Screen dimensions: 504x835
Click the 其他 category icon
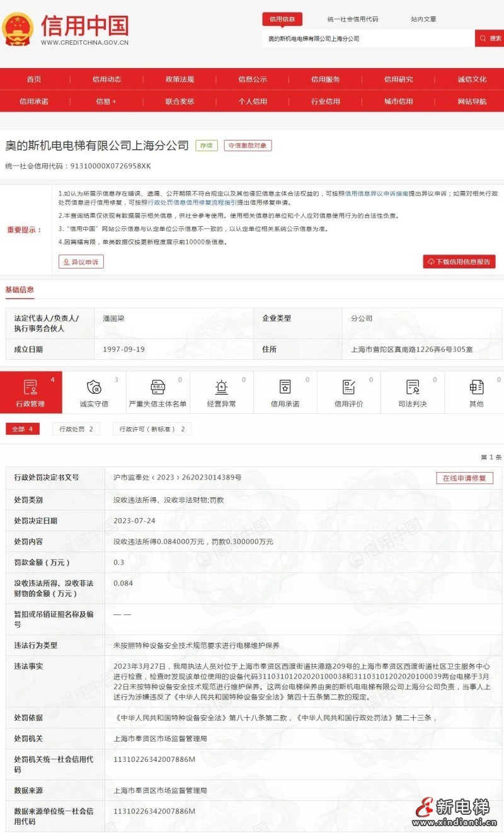tap(476, 386)
